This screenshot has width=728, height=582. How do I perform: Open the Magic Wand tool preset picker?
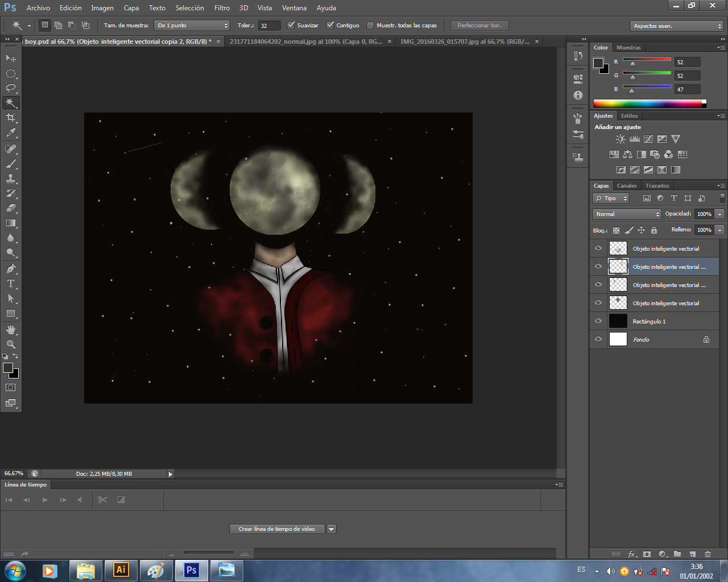pos(29,26)
